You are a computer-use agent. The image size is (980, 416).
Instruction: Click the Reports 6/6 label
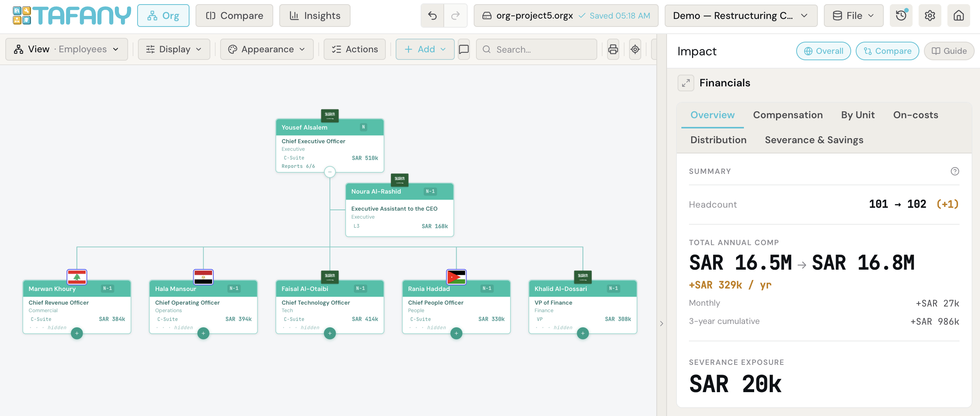click(x=298, y=166)
